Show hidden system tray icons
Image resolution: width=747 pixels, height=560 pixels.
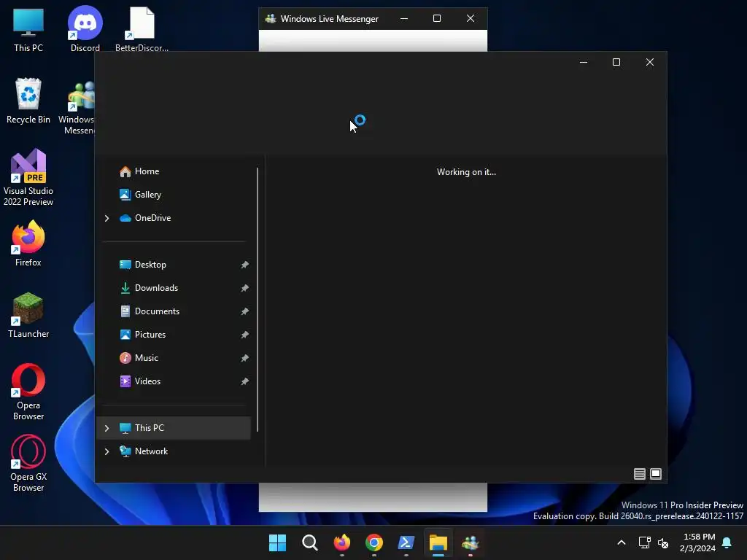[622, 542]
